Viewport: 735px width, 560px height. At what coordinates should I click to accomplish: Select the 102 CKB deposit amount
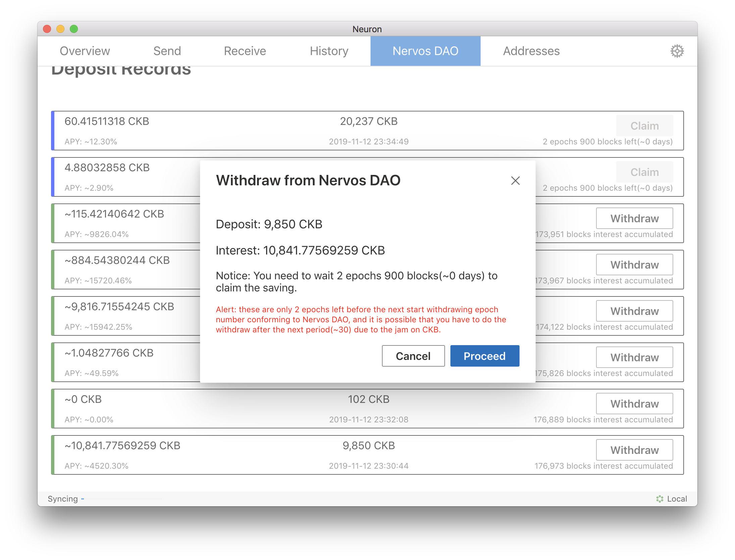(x=369, y=399)
